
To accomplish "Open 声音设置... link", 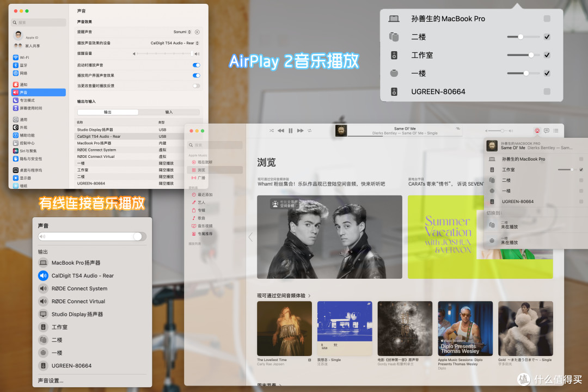I will pos(51,381).
